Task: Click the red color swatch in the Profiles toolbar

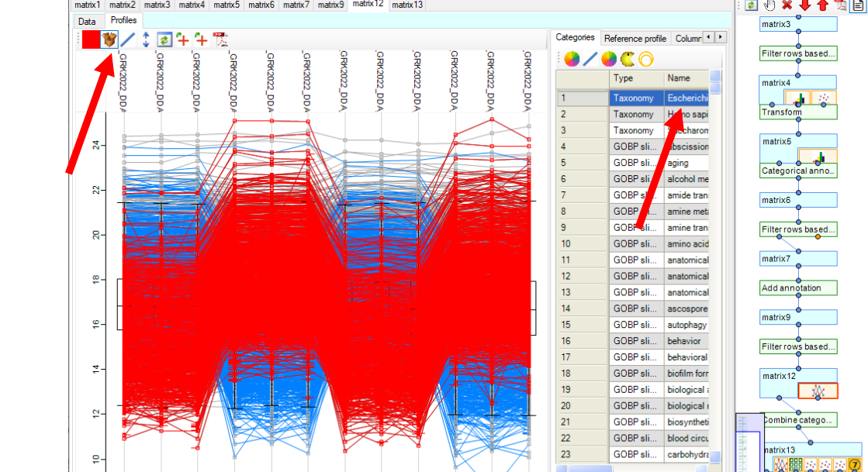Action: (x=91, y=40)
